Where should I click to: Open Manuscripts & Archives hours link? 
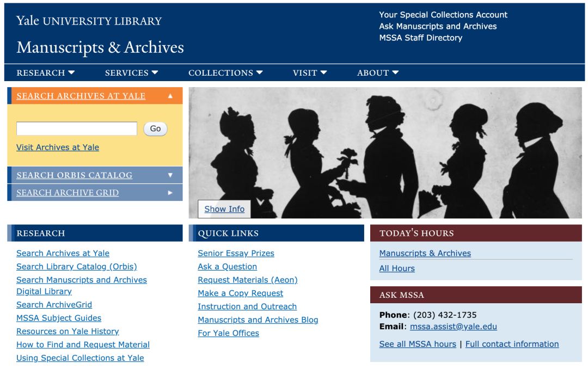[x=425, y=253]
